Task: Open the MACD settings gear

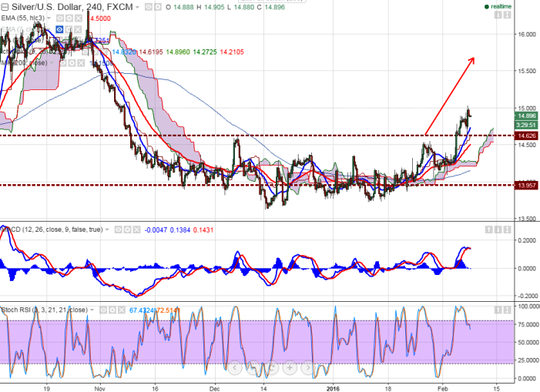Action: 127,230
